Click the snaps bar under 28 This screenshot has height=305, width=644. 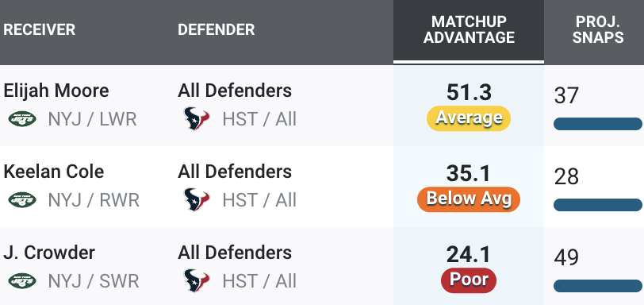597,205
